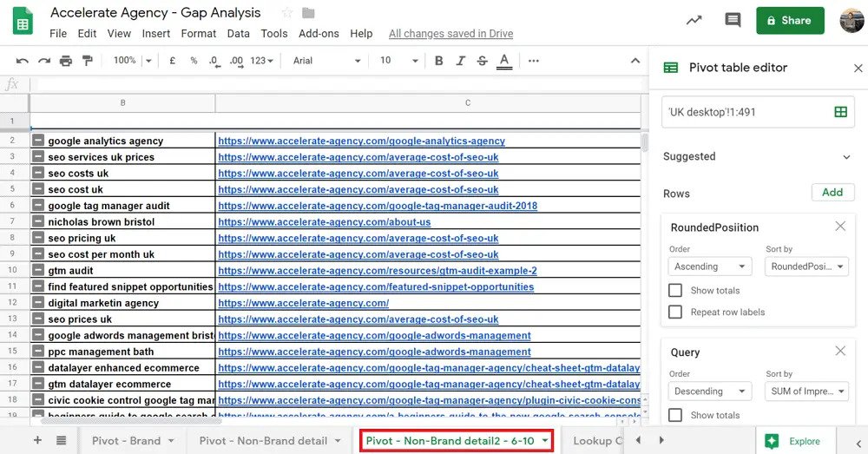Toggle italic formatting

pyautogui.click(x=461, y=61)
